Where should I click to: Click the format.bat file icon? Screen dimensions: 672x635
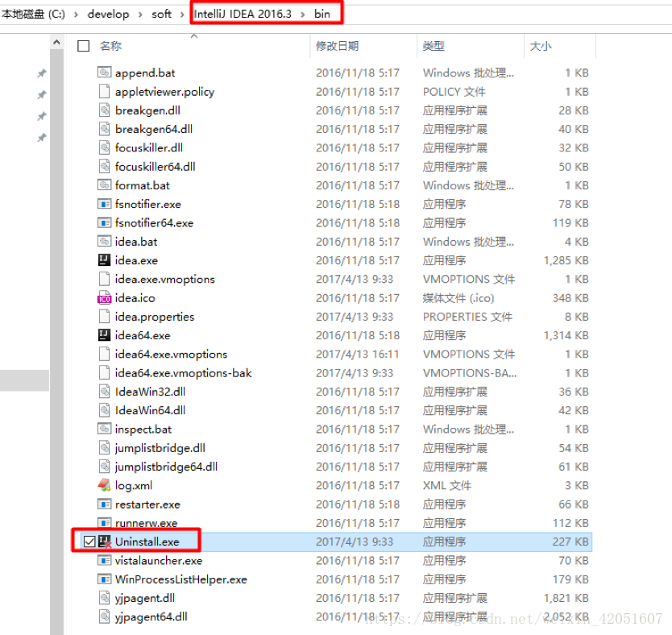click(104, 185)
